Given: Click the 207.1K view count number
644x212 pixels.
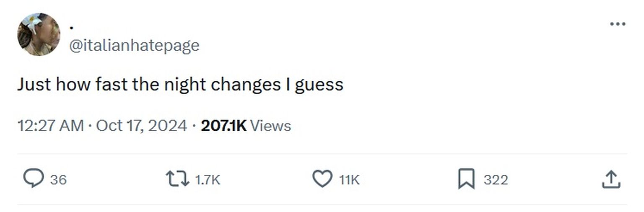Looking at the screenshot, I should click(223, 126).
